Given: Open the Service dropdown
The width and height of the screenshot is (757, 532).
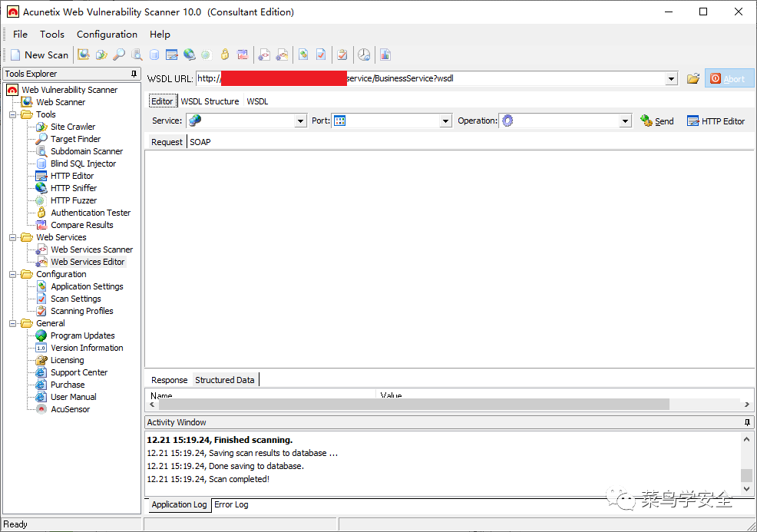Looking at the screenshot, I should point(301,121).
